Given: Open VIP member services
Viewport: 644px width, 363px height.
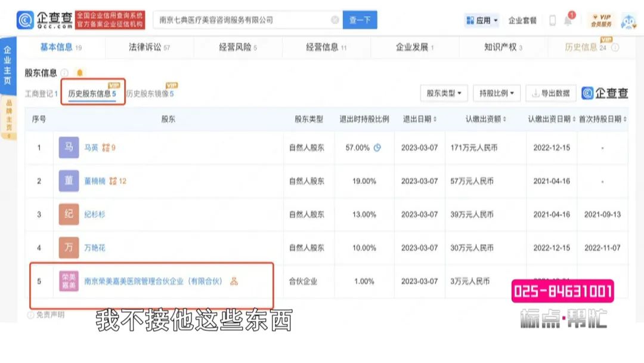Looking at the screenshot, I should pyautogui.click(x=601, y=20).
